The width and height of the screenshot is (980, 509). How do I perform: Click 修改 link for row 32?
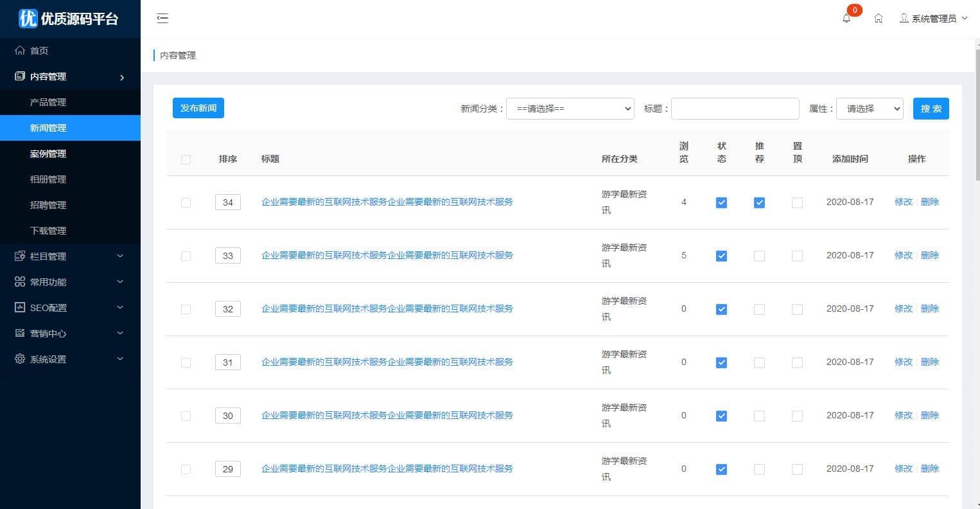pos(903,308)
